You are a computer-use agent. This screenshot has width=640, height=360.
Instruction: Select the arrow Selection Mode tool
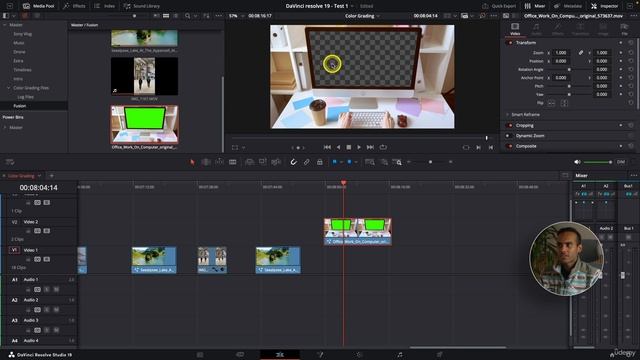192,162
